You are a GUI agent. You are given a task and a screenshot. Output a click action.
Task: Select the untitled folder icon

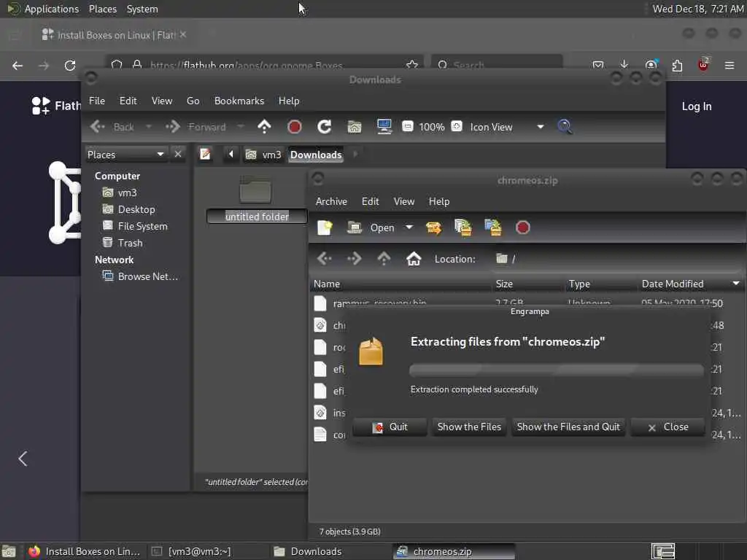click(x=255, y=190)
